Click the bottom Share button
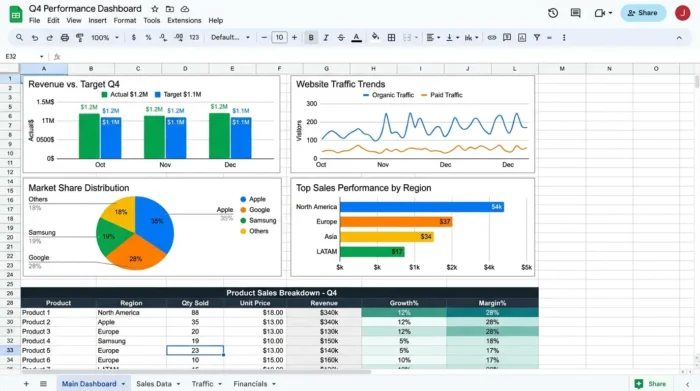Screen dimensions: 700x391 pos(650,383)
